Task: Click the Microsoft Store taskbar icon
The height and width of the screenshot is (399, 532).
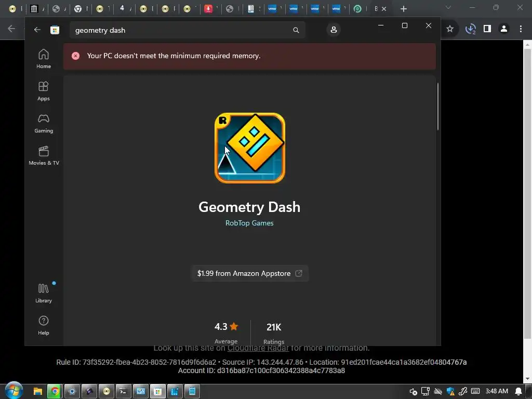Action: (157, 392)
